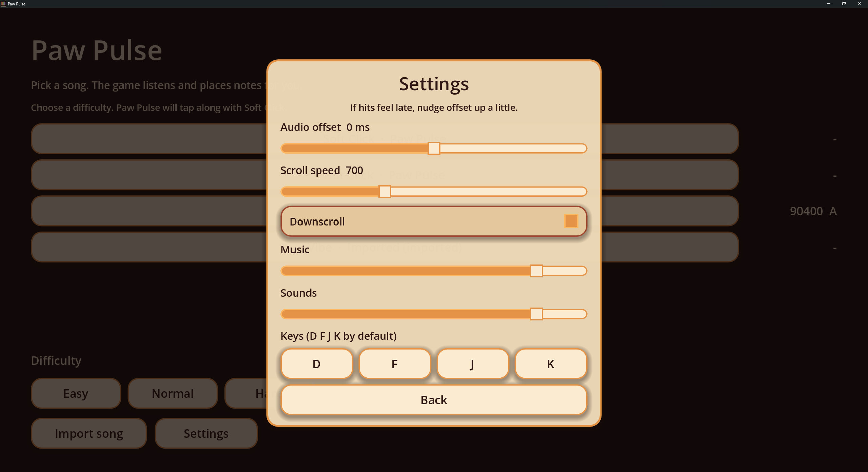The width and height of the screenshot is (868, 472).
Task: Select the first song row in list
Action: click(385, 139)
